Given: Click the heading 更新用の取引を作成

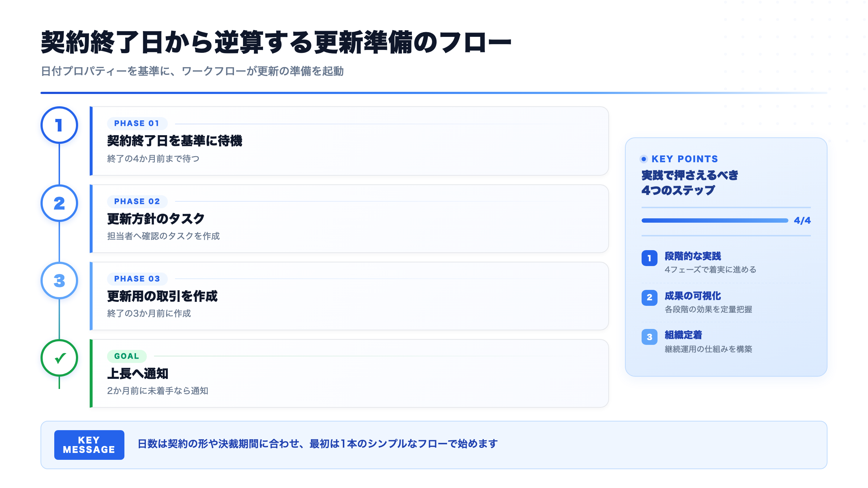Looking at the screenshot, I should click(162, 296).
